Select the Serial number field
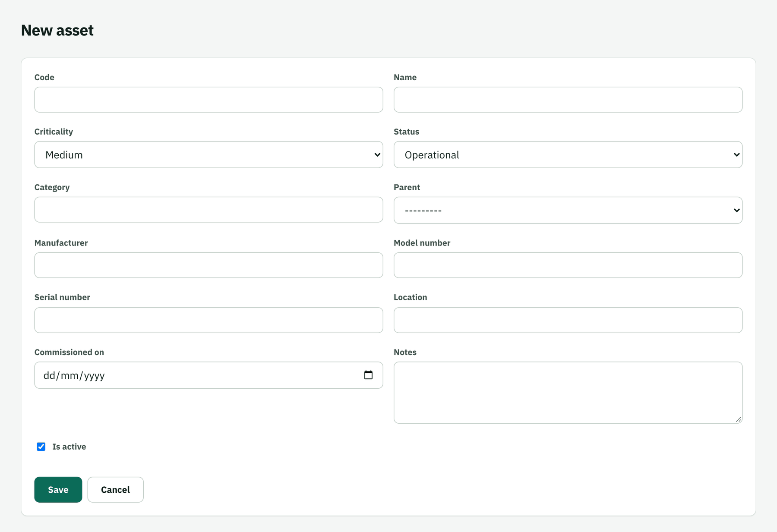777x532 pixels. click(x=208, y=320)
